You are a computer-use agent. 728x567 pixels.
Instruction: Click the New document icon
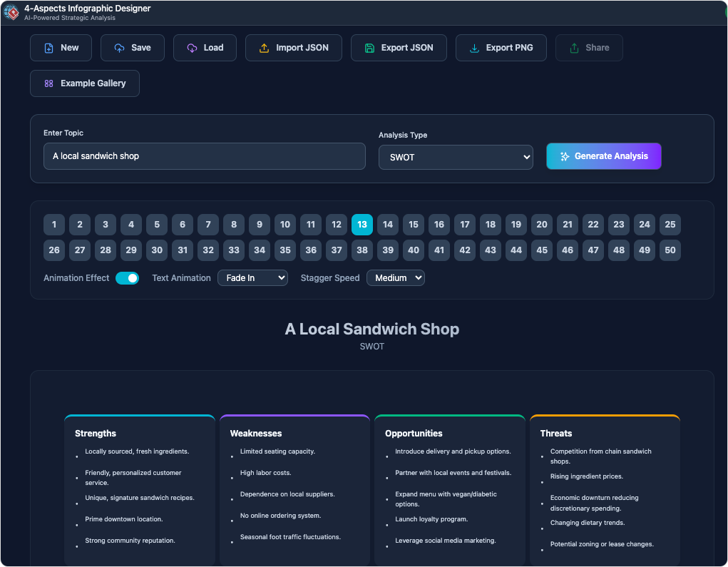(48, 48)
